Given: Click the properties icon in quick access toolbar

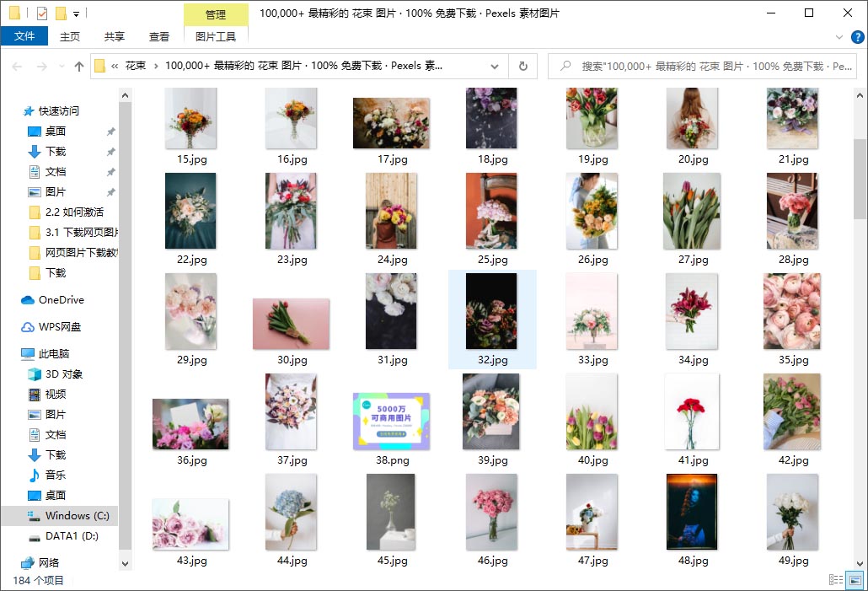Looking at the screenshot, I should tap(41, 13).
